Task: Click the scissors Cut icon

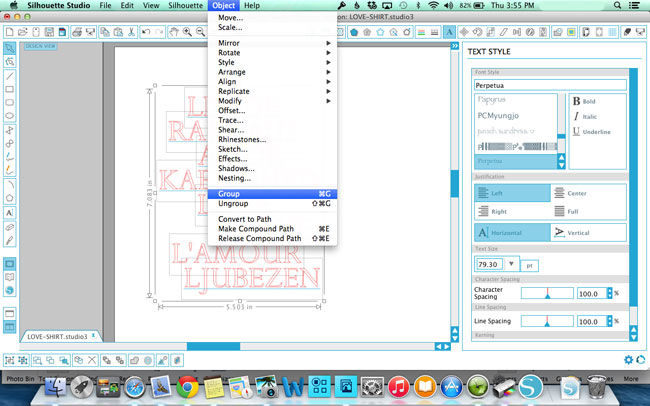Action: point(131,32)
